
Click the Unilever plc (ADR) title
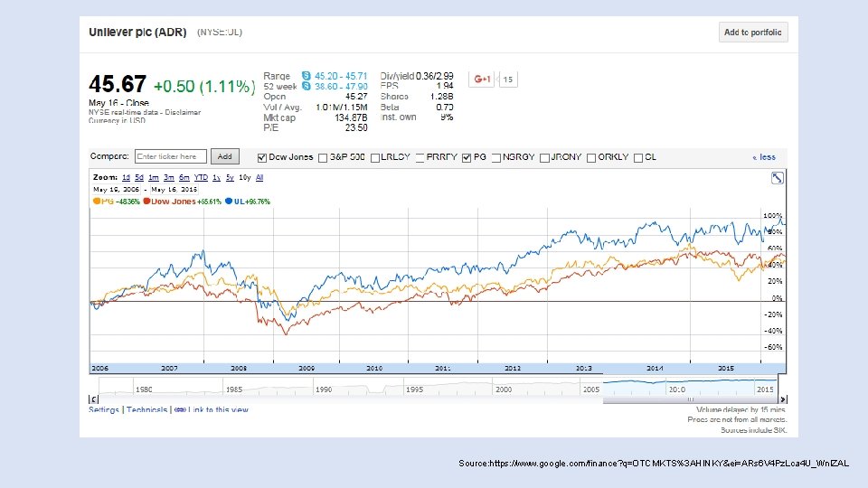(x=137, y=33)
